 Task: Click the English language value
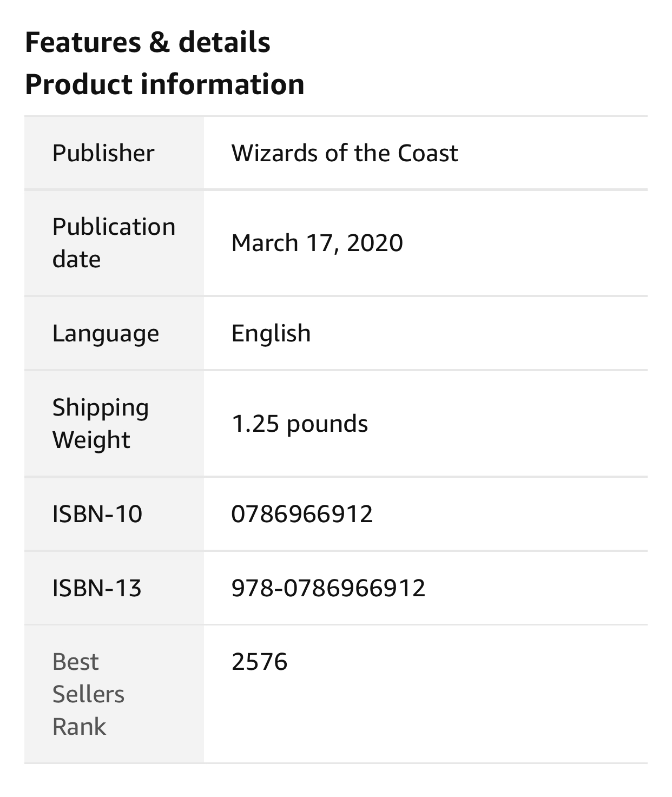271,333
